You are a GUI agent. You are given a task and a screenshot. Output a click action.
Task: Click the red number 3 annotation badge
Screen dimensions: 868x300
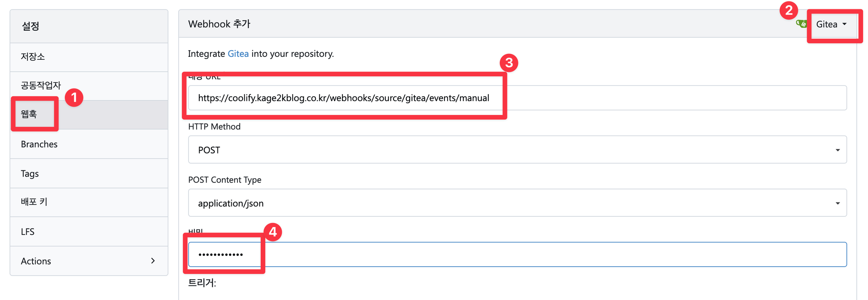[x=509, y=63]
